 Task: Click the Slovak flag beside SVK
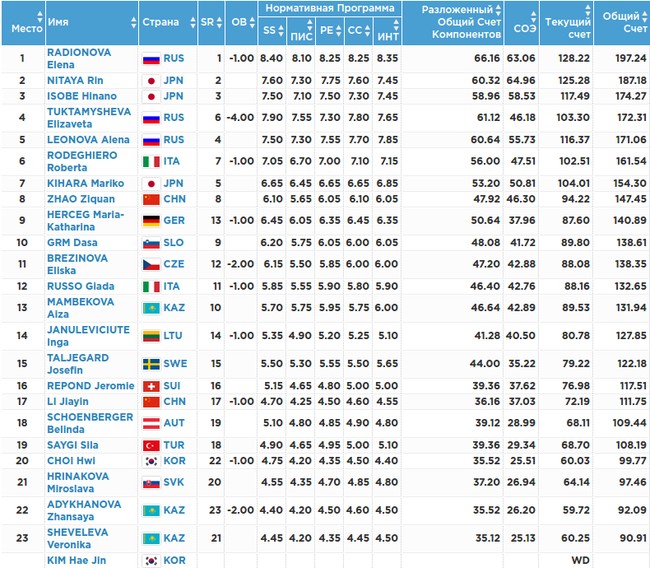coord(150,482)
